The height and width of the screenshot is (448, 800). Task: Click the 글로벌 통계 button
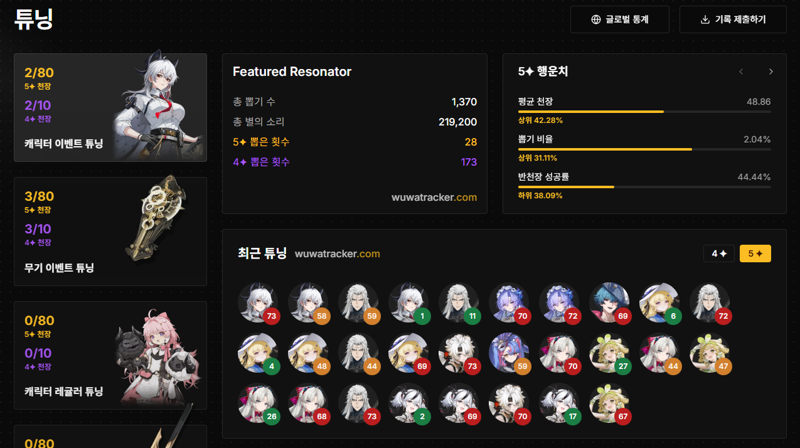[x=619, y=19]
